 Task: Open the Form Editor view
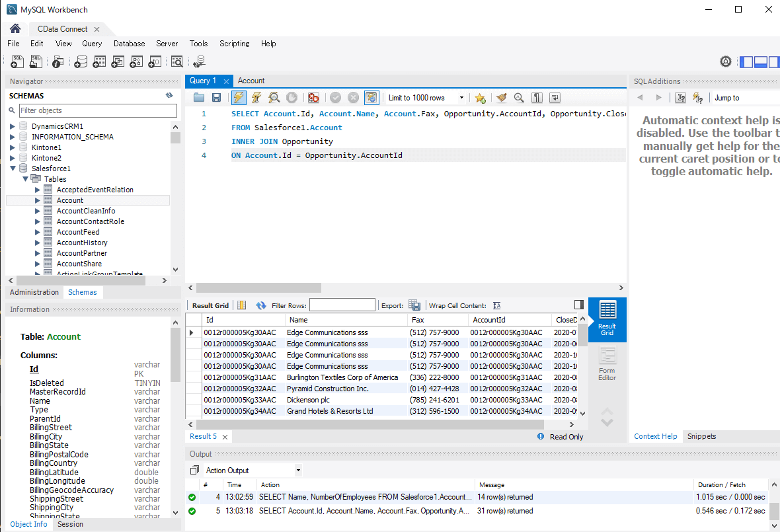pyautogui.click(x=607, y=364)
